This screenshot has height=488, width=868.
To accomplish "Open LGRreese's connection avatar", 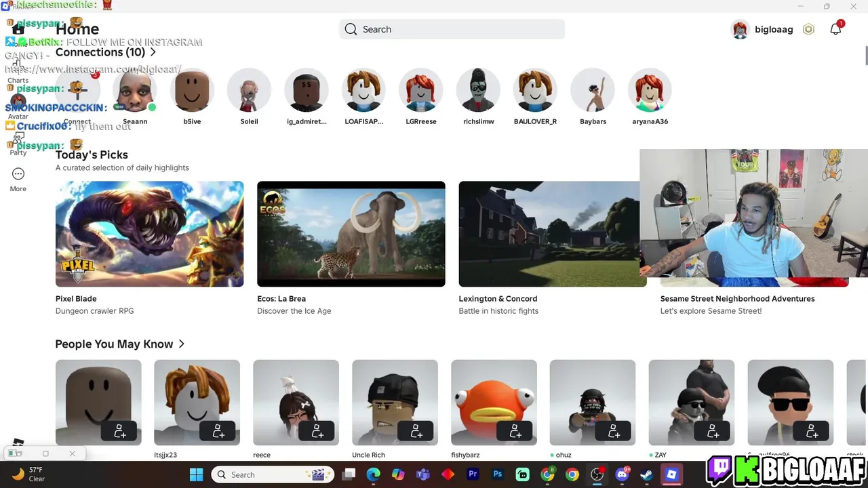I will [x=421, y=90].
